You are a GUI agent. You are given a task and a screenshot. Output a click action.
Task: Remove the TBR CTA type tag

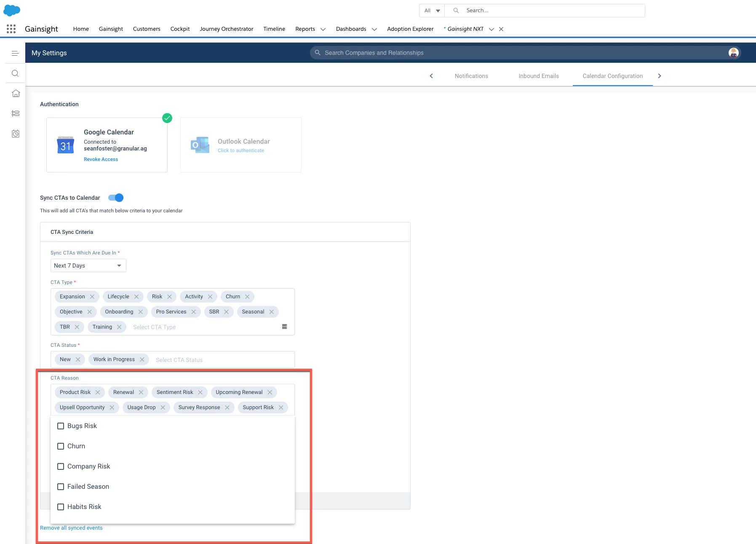click(77, 327)
